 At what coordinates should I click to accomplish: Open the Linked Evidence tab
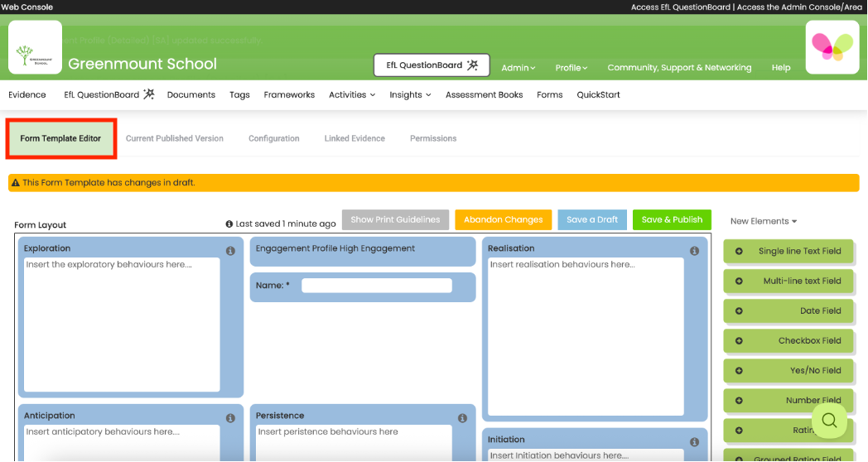(x=354, y=138)
